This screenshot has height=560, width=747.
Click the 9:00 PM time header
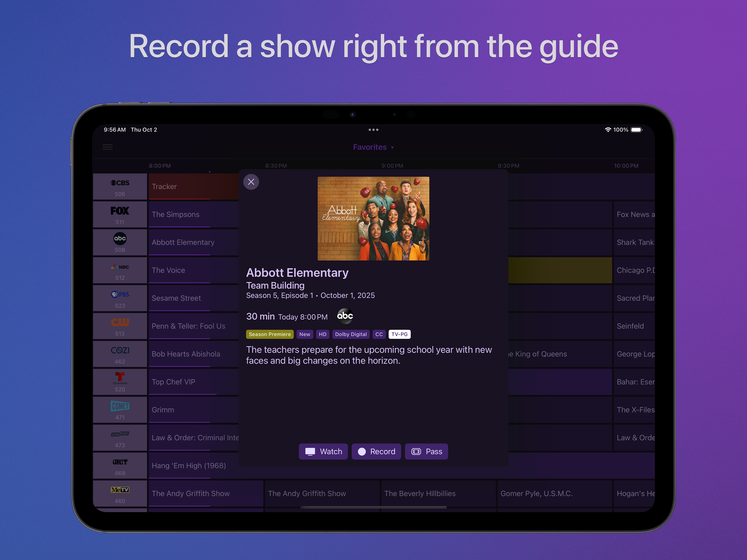pos(392,166)
